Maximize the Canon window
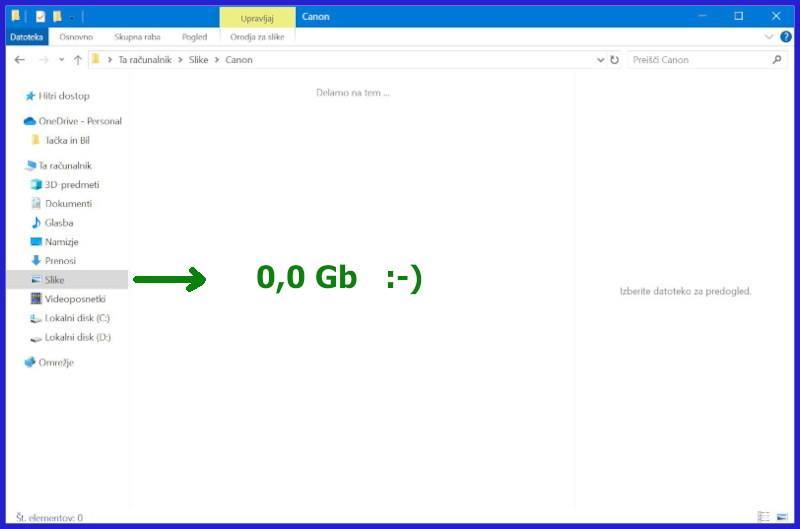 tap(738, 16)
